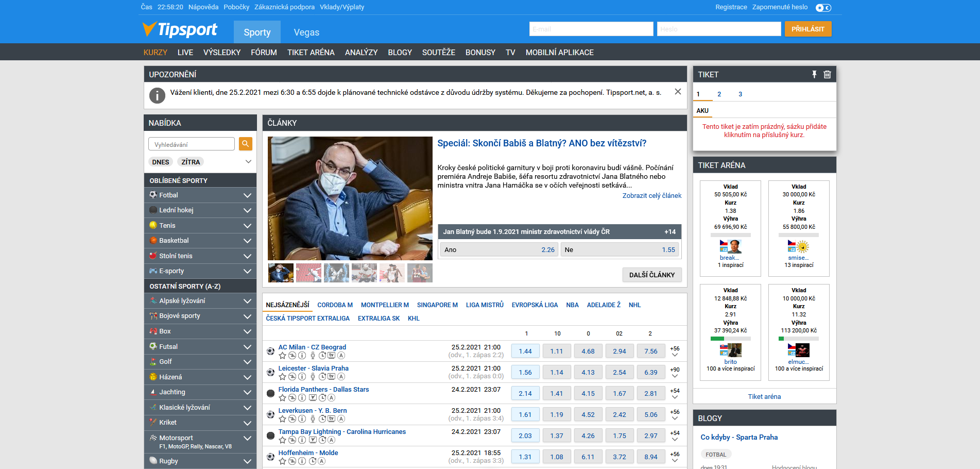Open the Co kdyby - Sparta Praha blog
980x469 pixels.
[x=739, y=437]
